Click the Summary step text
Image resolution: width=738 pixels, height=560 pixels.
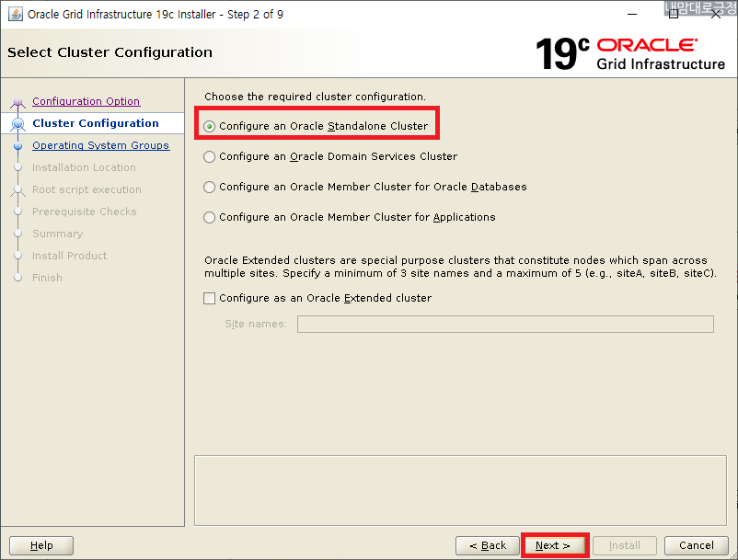click(57, 234)
